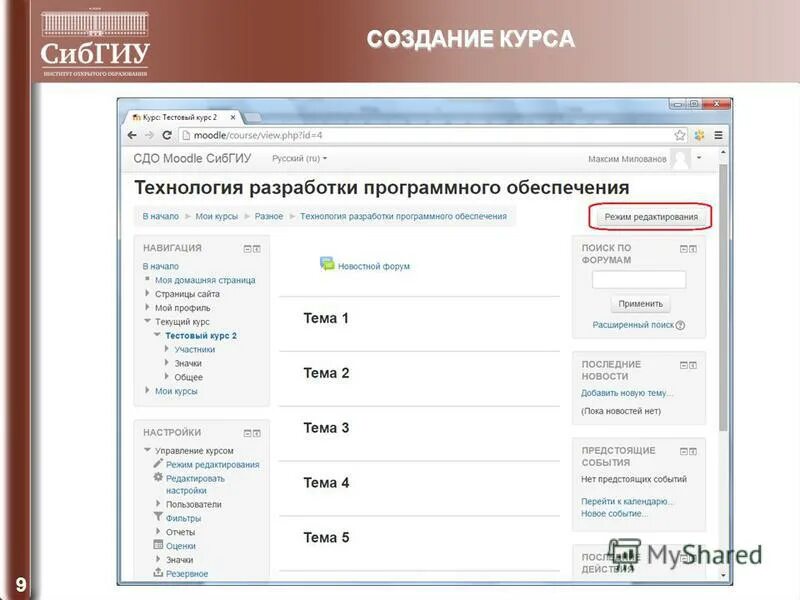Screen dimensions: 800x600
Task: Click the vertical page scrollbar thumb
Action: [723, 297]
